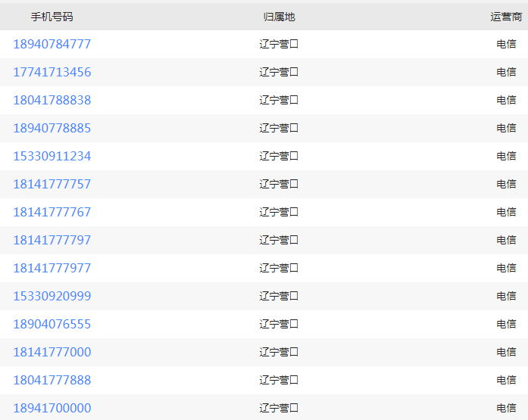
Task: Select 辽宁营口 in the 18940784777 row
Action: (279, 44)
